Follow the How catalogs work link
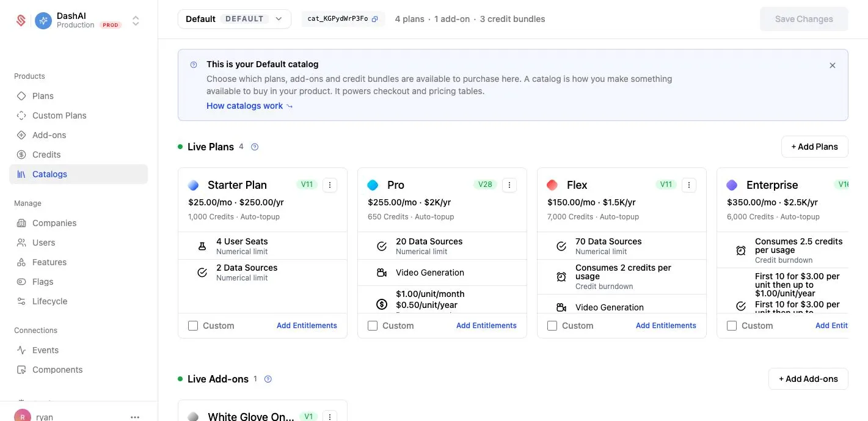The height and width of the screenshot is (421, 868). tap(250, 106)
